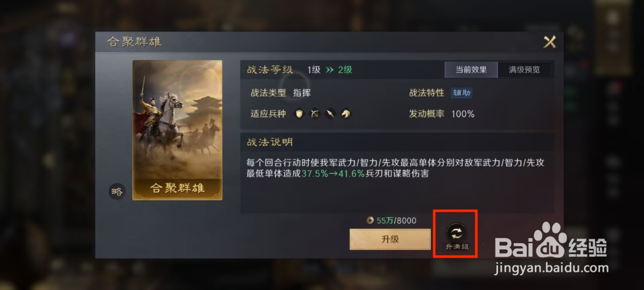Click the 辅助 tactic trait tag
Screen dimensions: 644x290
pos(462,93)
